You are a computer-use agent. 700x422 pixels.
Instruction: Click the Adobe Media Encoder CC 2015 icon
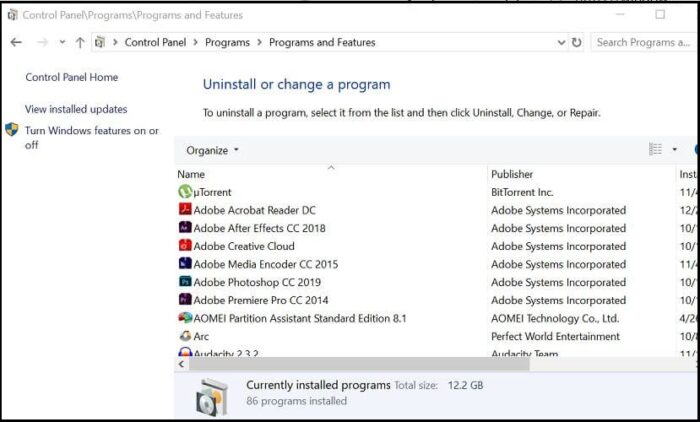tap(185, 263)
